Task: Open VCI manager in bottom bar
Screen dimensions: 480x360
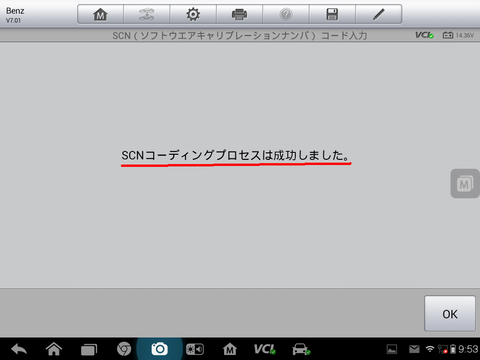Action: point(265,349)
